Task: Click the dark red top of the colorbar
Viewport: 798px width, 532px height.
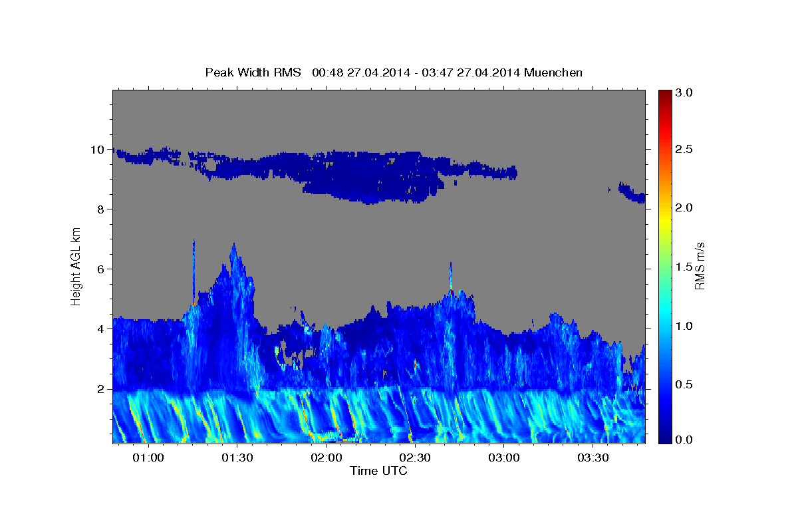Action: pos(665,95)
